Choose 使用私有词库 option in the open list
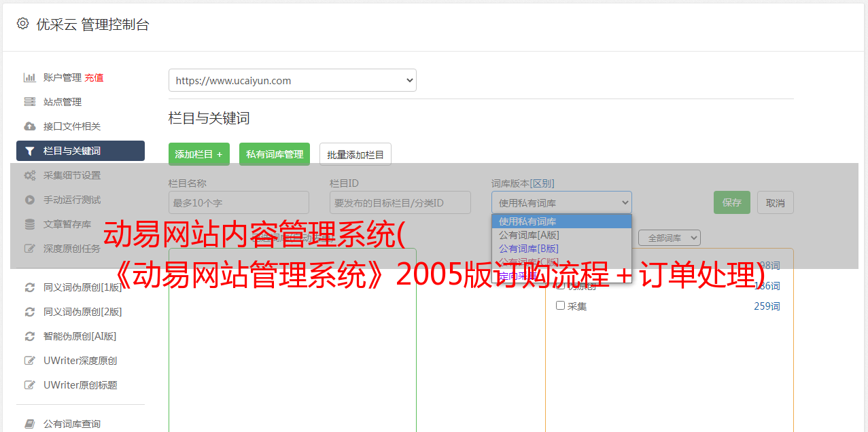868x432 pixels. click(x=561, y=221)
